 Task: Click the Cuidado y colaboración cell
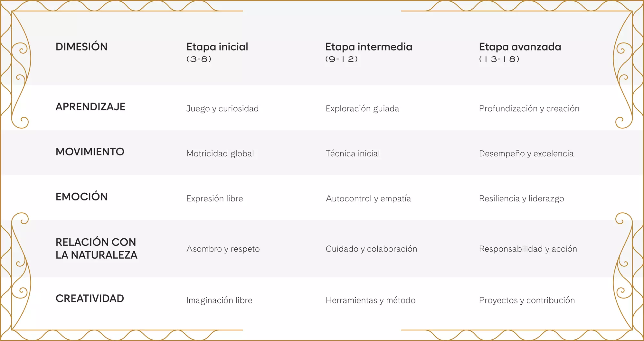[371, 249]
